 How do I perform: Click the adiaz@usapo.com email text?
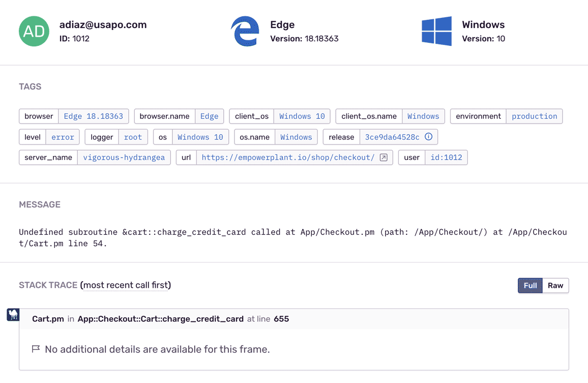click(x=103, y=24)
